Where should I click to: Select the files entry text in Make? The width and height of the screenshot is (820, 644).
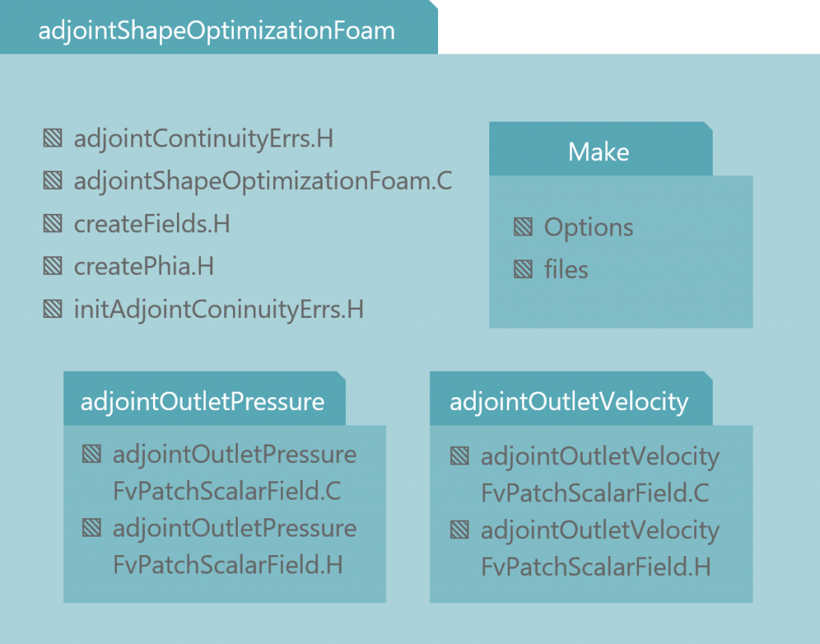[x=566, y=270]
